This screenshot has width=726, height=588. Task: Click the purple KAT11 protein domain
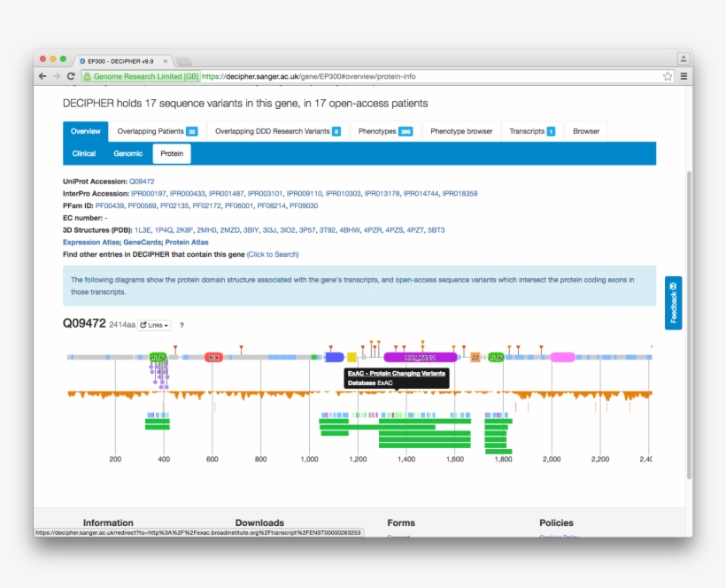pyautogui.click(x=420, y=357)
